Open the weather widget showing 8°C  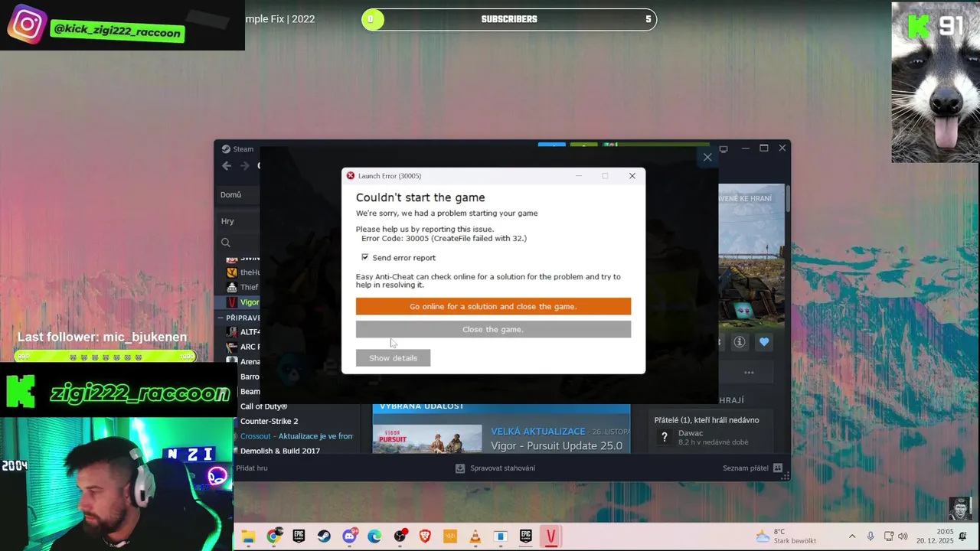tap(786, 536)
